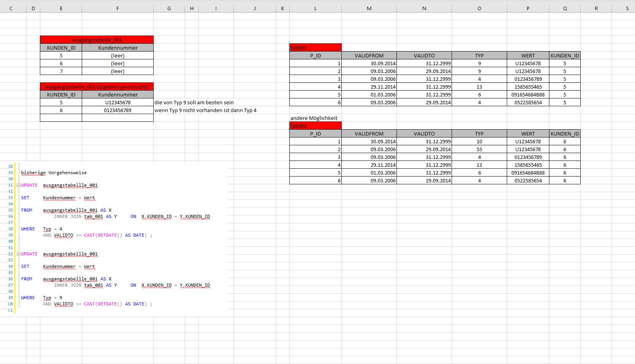Viewport: 635px width, 364px height.
Task: Click the red tab001 cell above upper table
Action: coord(315,48)
